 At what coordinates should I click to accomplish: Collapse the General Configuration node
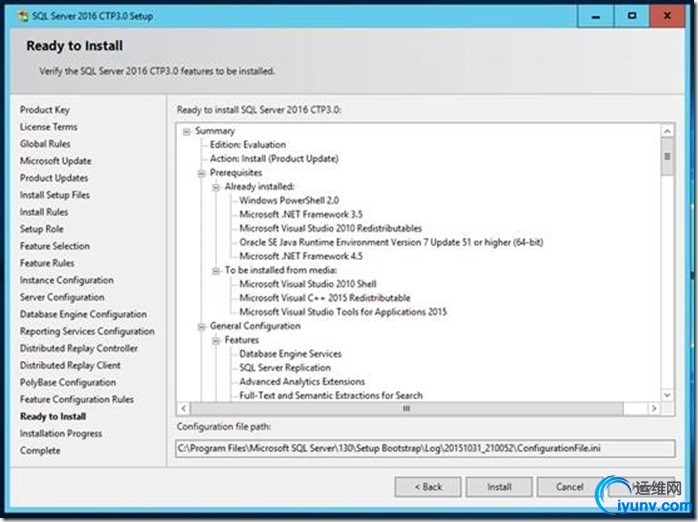click(201, 327)
